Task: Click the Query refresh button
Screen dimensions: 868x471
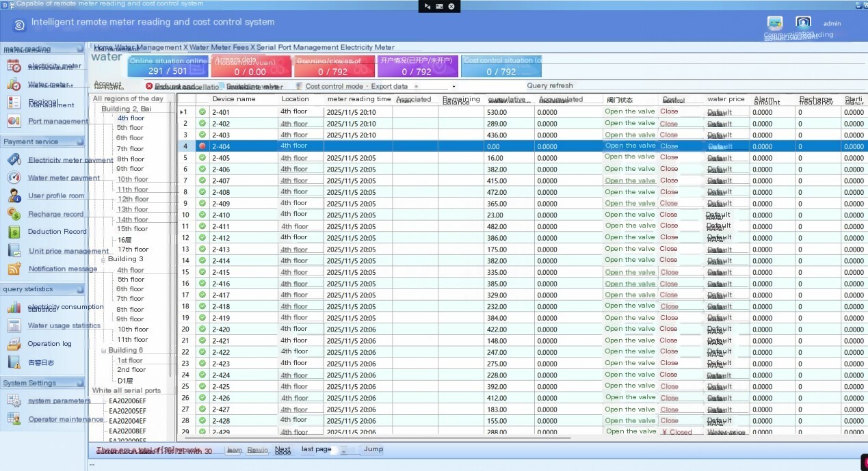Action: click(550, 86)
